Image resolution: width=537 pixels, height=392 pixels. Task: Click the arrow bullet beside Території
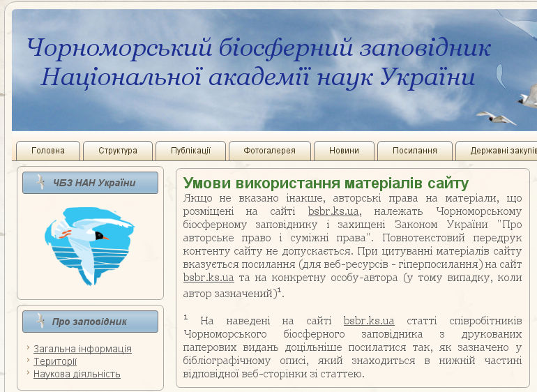pos(28,360)
